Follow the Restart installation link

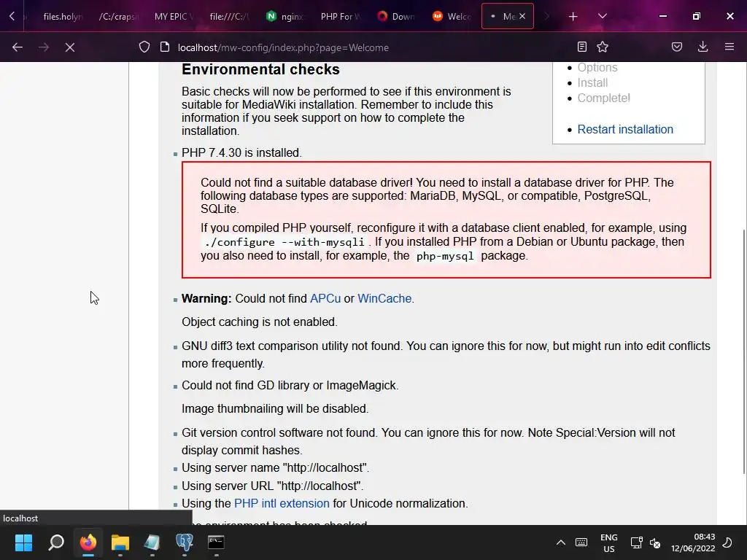[x=625, y=129]
